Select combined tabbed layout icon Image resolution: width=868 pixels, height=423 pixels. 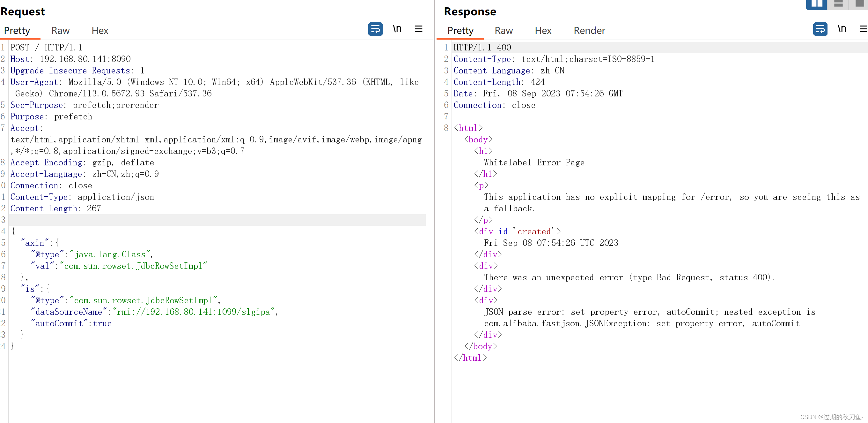click(x=859, y=4)
